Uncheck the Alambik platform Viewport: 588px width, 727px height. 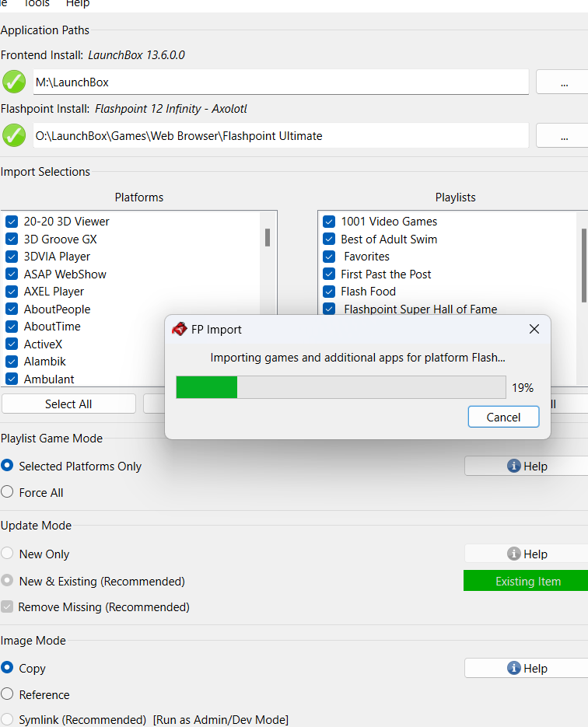click(x=12, y=362)
